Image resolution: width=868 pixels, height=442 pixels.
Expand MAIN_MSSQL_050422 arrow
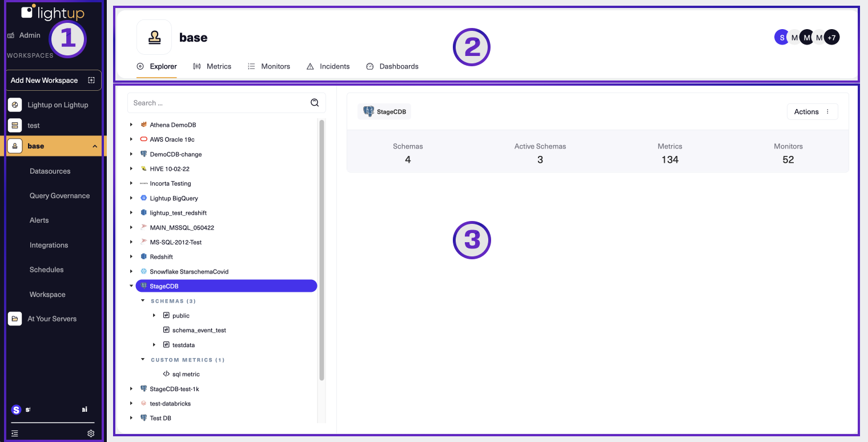click(x=131, y=228)
